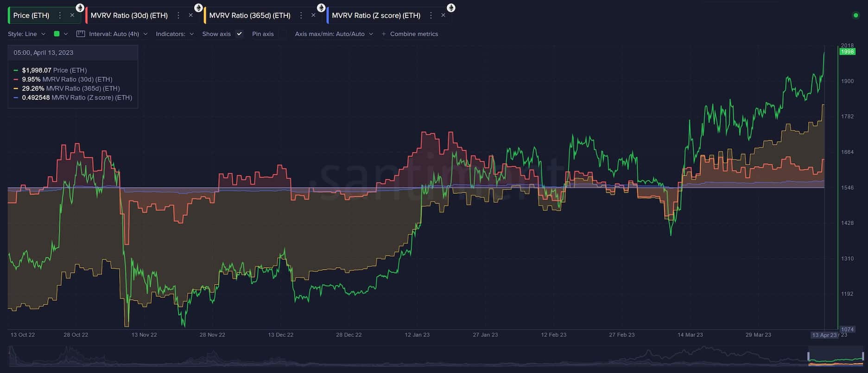The width and height of the screenshot is (868, 373).
Task: Click the 0.492548 MVRV Z score legend entry
Action: [x=73, y=97]
